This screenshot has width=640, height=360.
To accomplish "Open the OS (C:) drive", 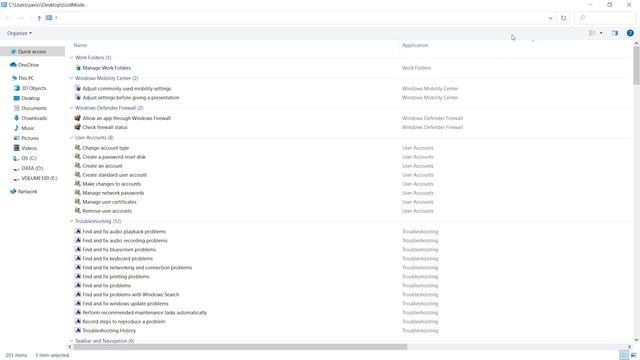I will (29, 158).
